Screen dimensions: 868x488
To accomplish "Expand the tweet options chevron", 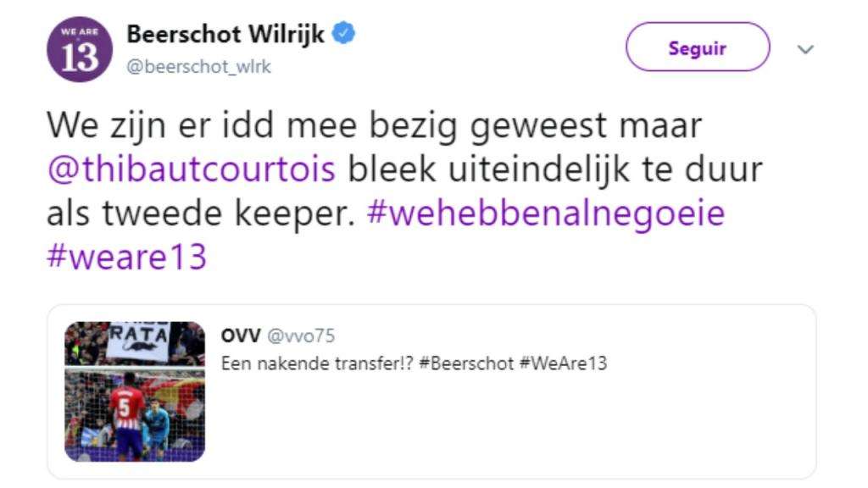I will coord(805,49).
